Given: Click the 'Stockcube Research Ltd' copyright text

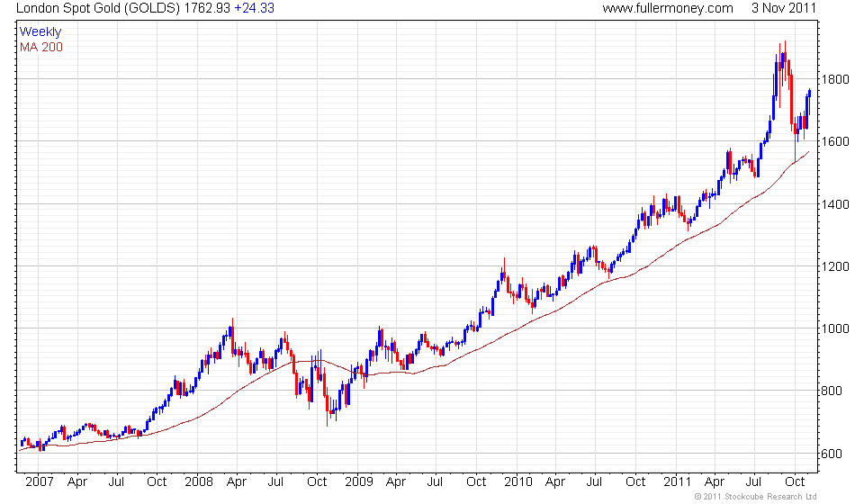Looking at the screenshot, I should coord(770,497).
